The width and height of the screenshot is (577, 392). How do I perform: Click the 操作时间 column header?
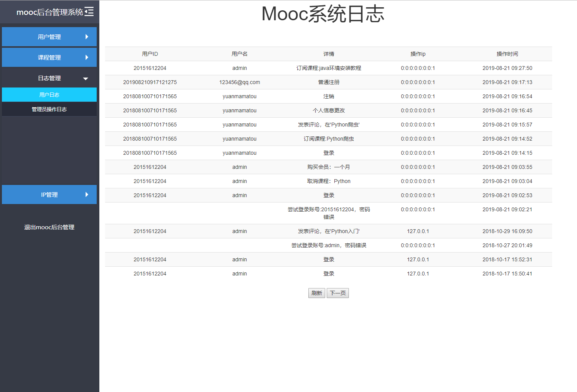click(x=507, y=54)
